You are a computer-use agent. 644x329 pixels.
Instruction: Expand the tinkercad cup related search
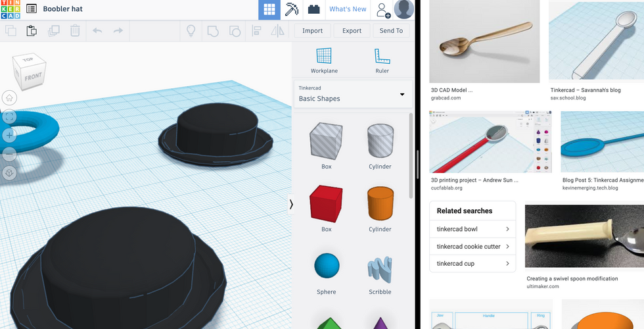[x=472, y=264]
